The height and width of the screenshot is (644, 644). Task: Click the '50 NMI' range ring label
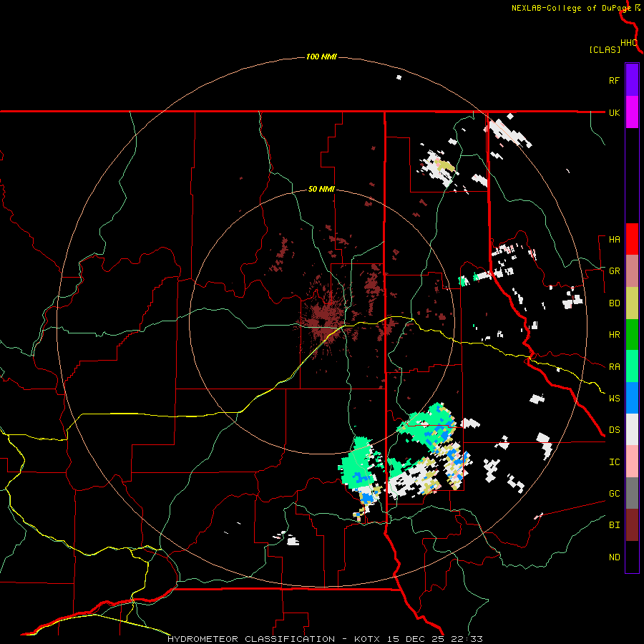tap(321, 189)
